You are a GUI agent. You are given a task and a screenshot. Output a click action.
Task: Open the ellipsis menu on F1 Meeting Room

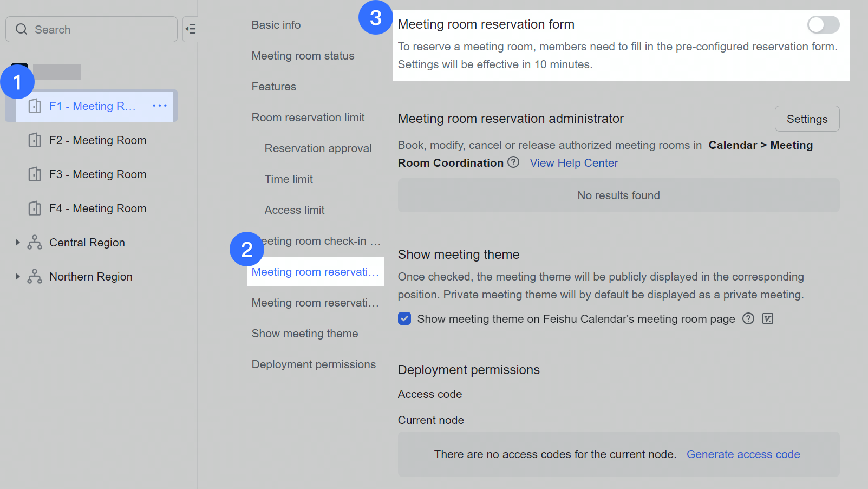point(159,106)
